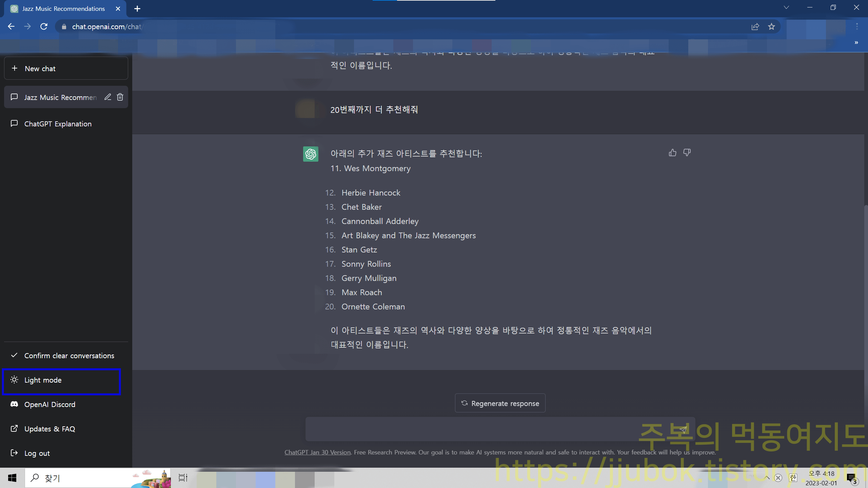
Task: Click the browser back arrow
Action: tap(11, 26)
